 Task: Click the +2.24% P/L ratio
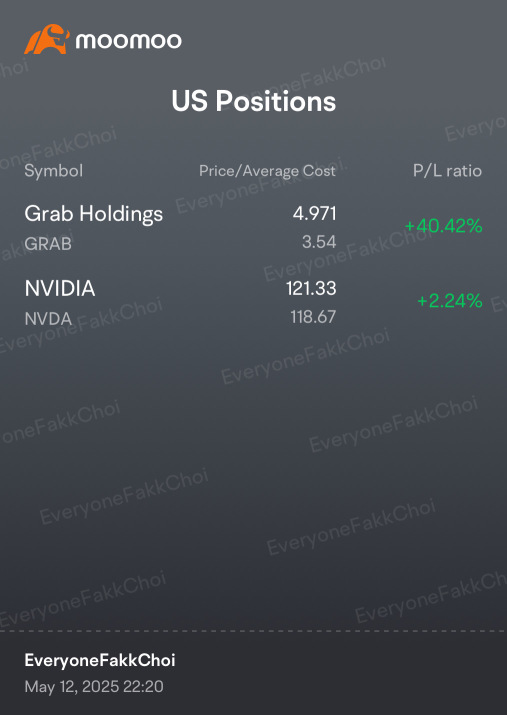click(450, 301)
